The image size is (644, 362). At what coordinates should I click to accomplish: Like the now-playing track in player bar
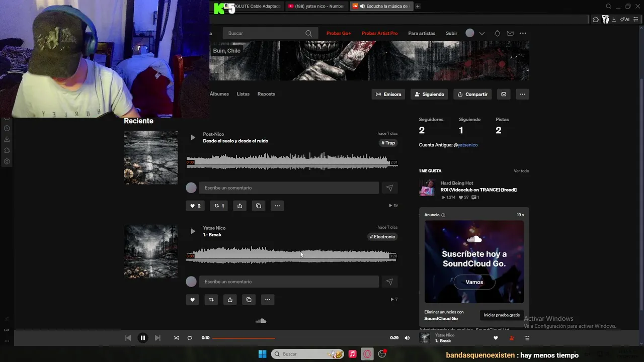click(x=496, y=338)
